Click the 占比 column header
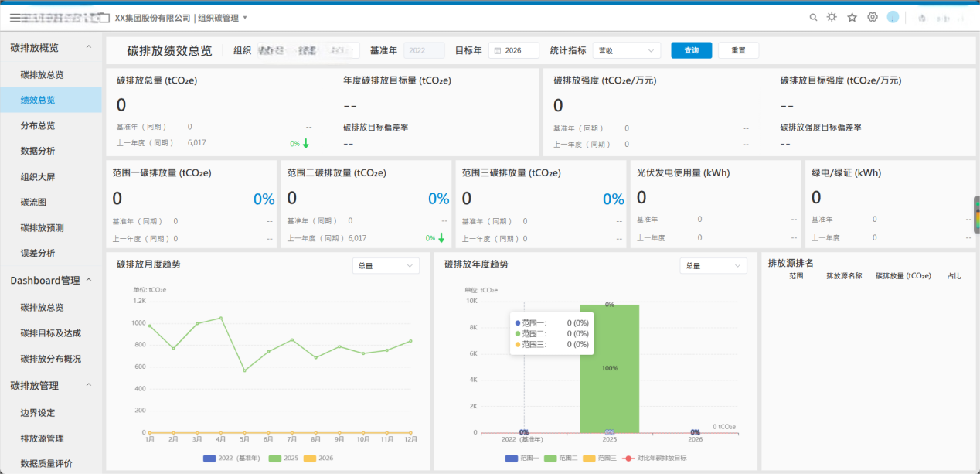This screenshot has width=980, height=474. (x=954, y=276)
